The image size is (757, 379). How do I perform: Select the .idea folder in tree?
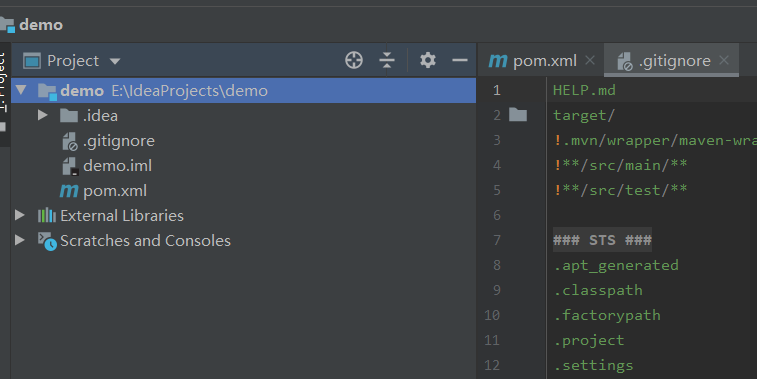click(100, 116)
